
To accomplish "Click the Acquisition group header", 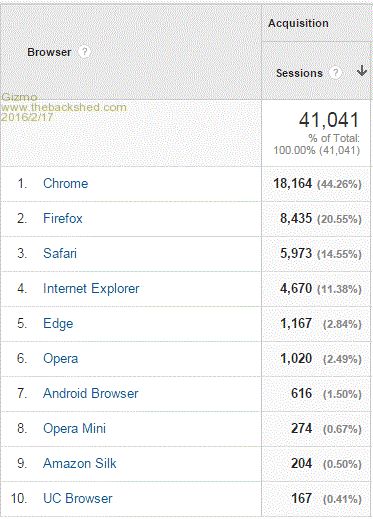I will coord(298,23).
